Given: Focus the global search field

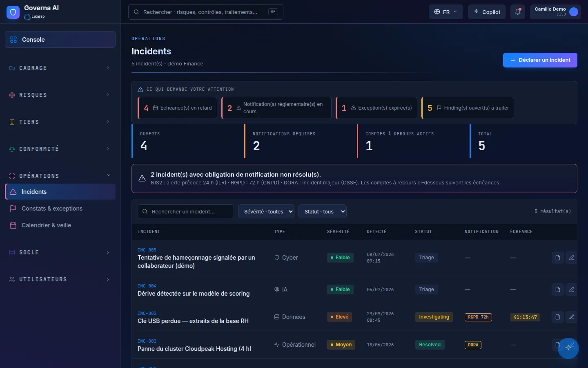Looking at the screenshot, I should coord(206,12).
